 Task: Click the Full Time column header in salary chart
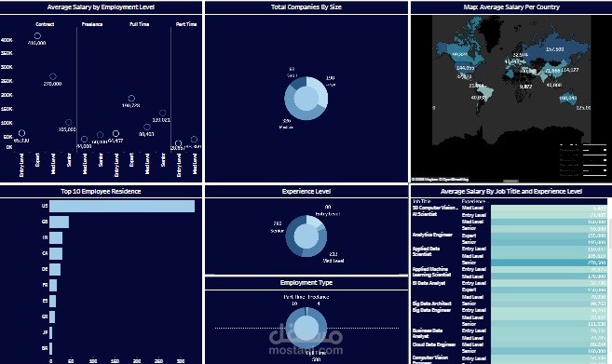click(x=140, y=24)
